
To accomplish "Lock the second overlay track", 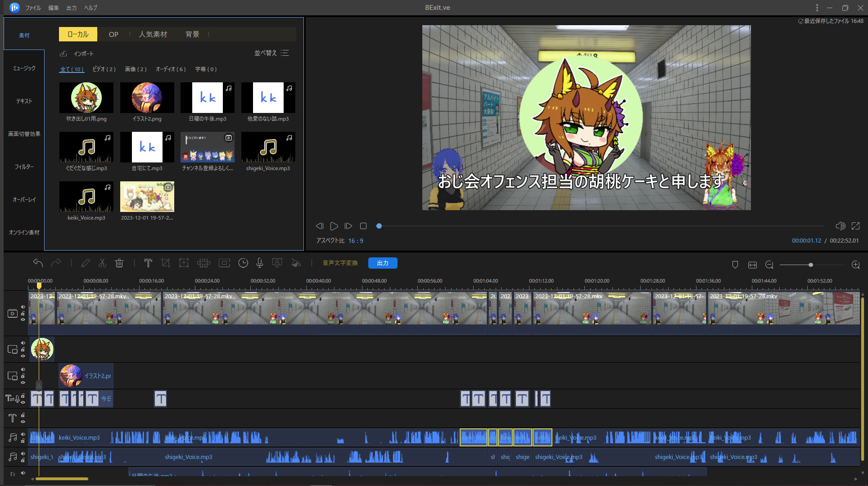I will (x=23, y=376).
